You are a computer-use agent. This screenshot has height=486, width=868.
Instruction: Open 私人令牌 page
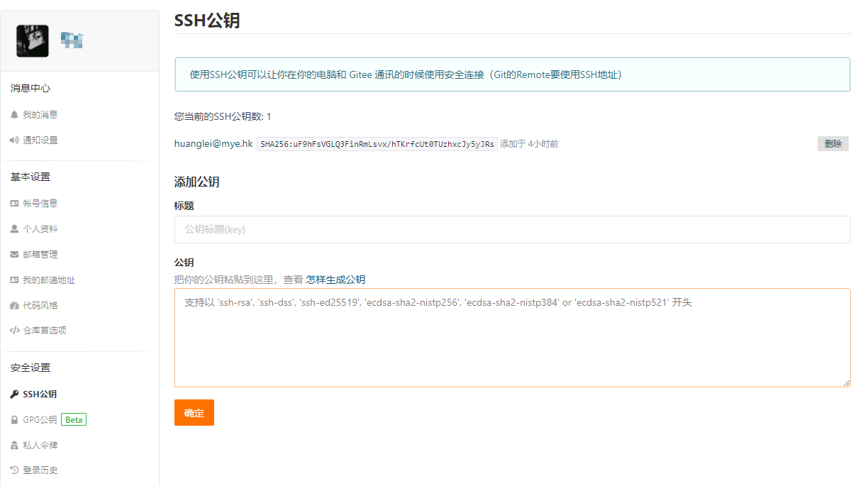pyautogui.click(x=40, y=445)
